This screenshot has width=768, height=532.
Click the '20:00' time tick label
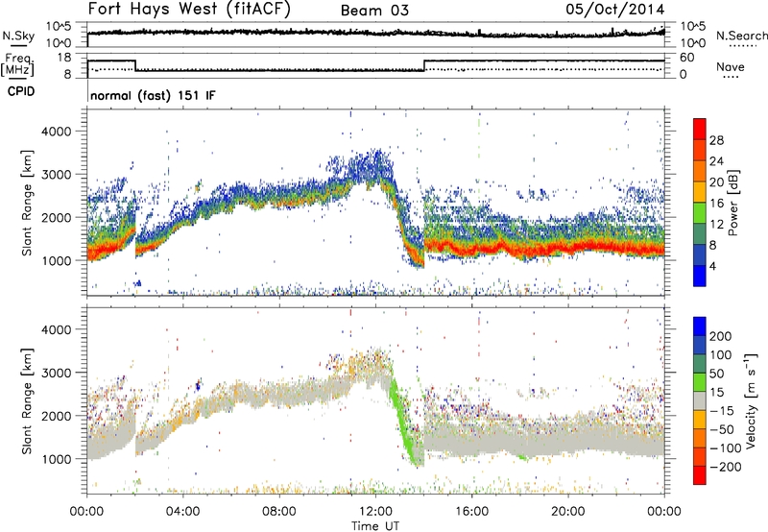(567, 512)
